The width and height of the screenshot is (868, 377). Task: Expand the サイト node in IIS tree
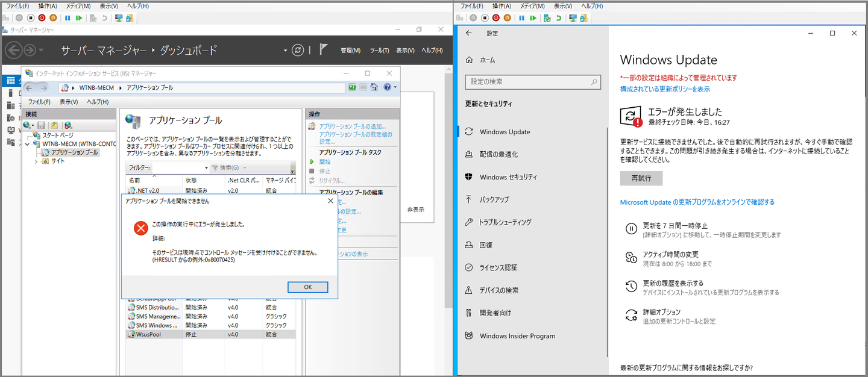36,161
